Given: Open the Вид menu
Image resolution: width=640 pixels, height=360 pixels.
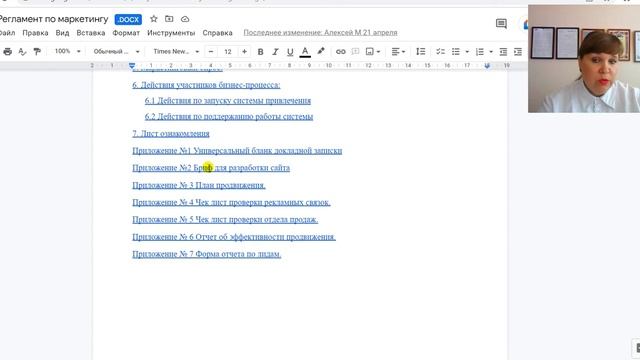Looking at the screenshot, I should click(x=62, y=33).
